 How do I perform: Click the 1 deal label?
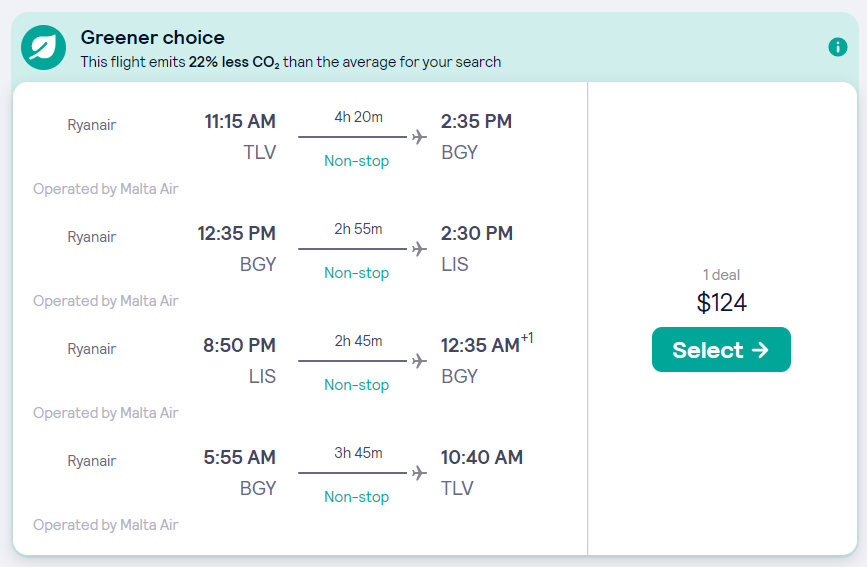click(721, 275)
